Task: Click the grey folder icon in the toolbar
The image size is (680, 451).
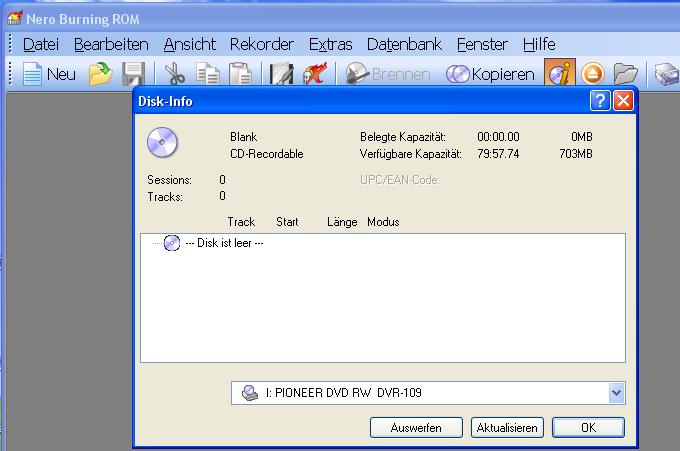Action: [x=625, y=74]
